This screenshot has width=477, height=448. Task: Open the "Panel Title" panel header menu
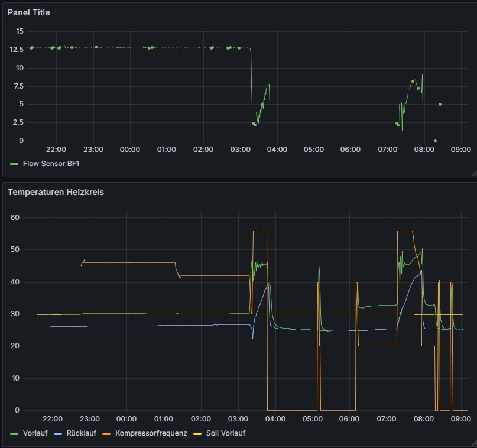pos(29,12)
